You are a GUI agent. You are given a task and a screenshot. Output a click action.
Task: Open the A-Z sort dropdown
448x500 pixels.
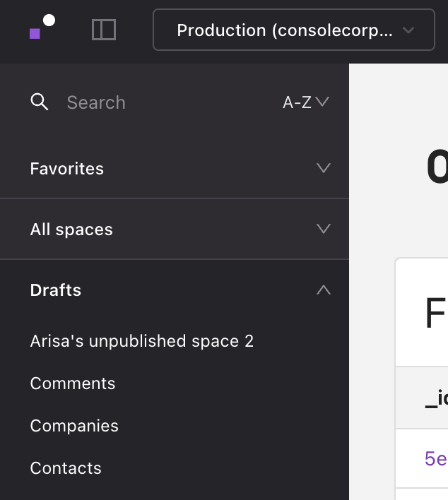(297, 102)
